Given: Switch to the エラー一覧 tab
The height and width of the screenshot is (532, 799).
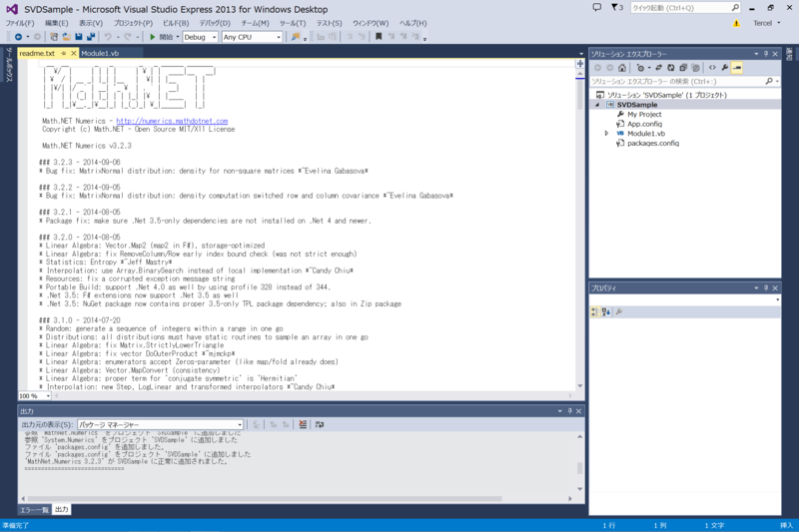Looking at the screenshot, I should point(34,509).
